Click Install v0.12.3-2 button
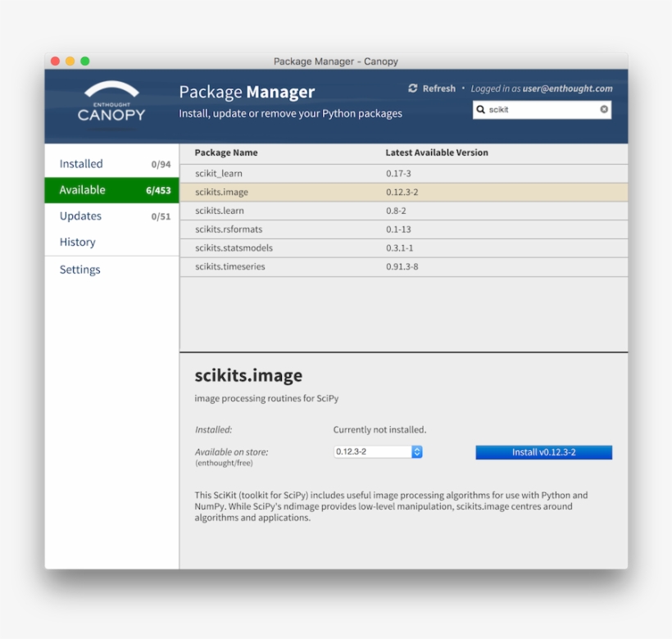The image size is (672, 639). coord(544,452)
